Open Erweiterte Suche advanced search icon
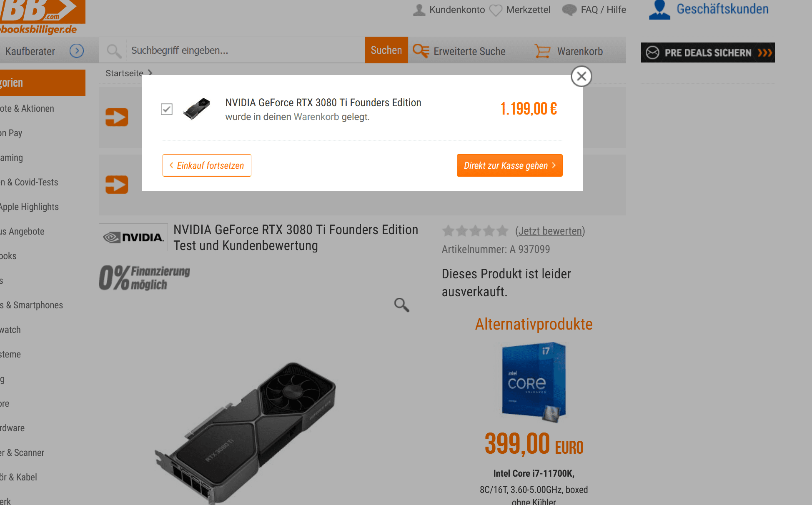 tap(421, 51)
